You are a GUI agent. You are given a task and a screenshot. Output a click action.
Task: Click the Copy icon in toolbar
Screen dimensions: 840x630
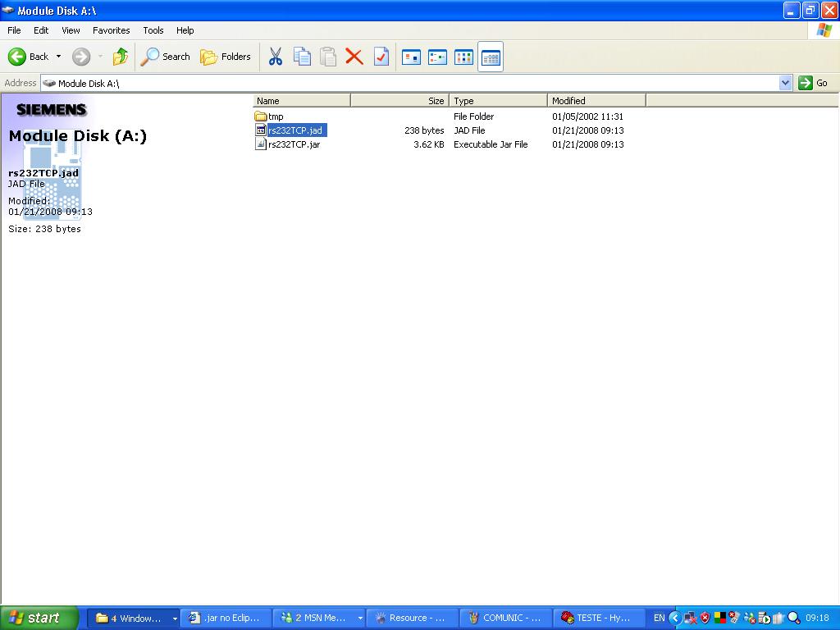tap(302, 57)
